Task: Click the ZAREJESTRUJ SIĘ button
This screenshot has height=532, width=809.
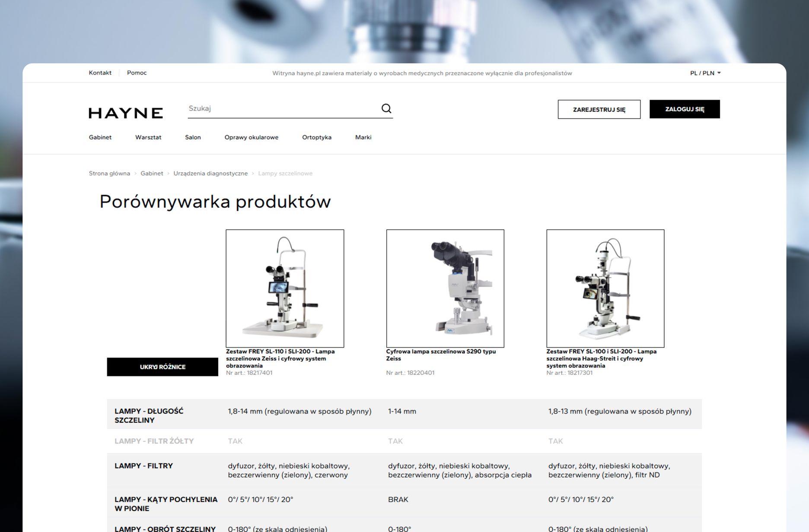Action: (x=599, y=109)
